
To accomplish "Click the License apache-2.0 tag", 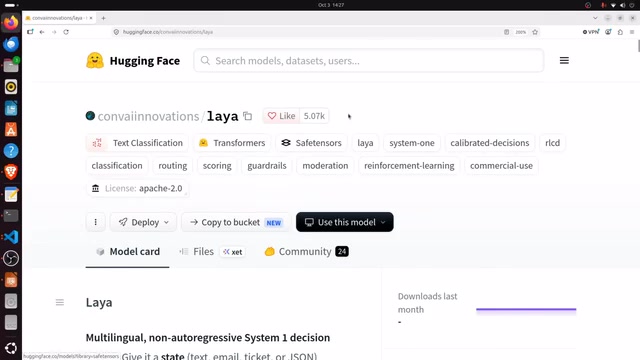I will click(x=137, y=189).
